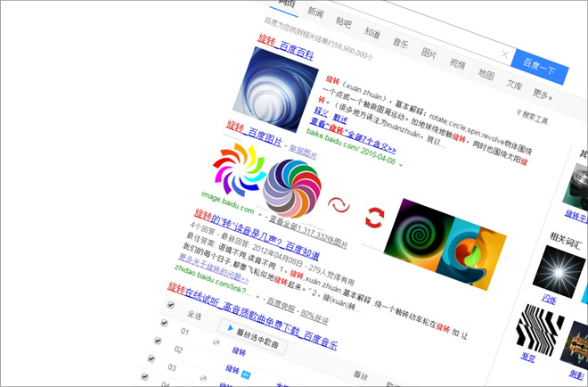588x387 pixels.
Task: Click the grey disc icon on row 04
Action: [x=203, y=378]
